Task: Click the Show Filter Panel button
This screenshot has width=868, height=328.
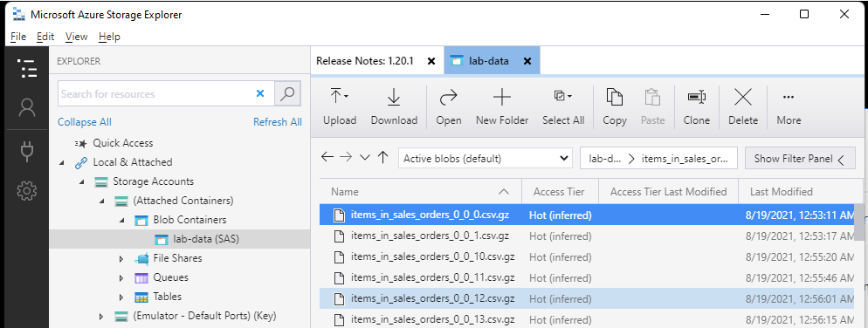Action: coord(800,159)
